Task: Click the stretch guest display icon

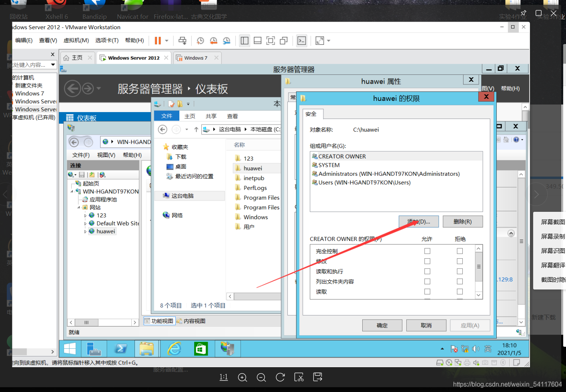Action: 320,40
